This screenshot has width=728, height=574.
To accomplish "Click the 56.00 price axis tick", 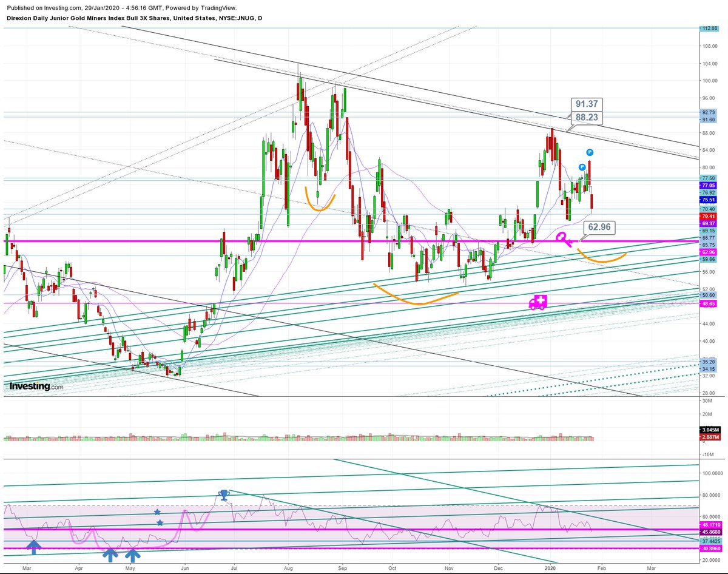I will click(709, 272).
